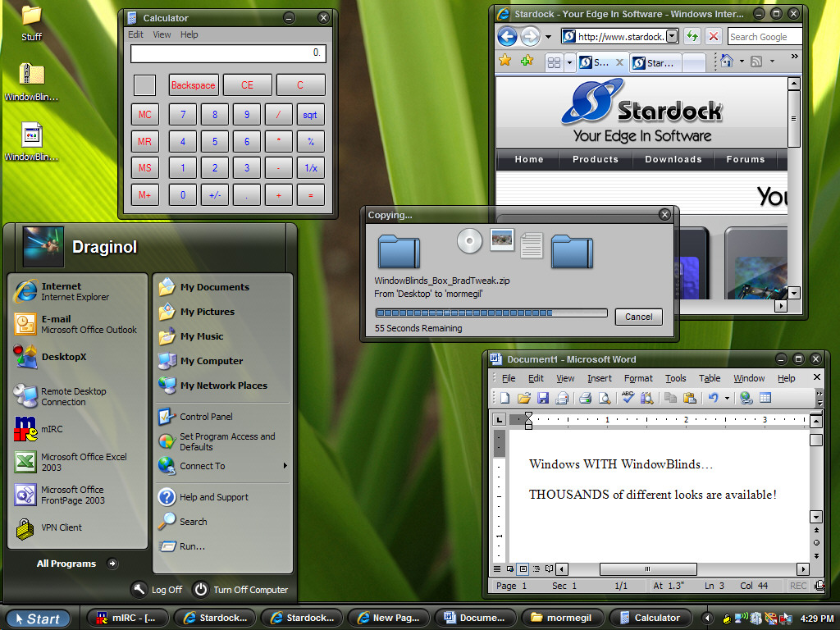The width and height of the screenshot is (840, 630).
Task: Click Word's horizontal scrollbar thumb
Action: (x=648, y=569)
